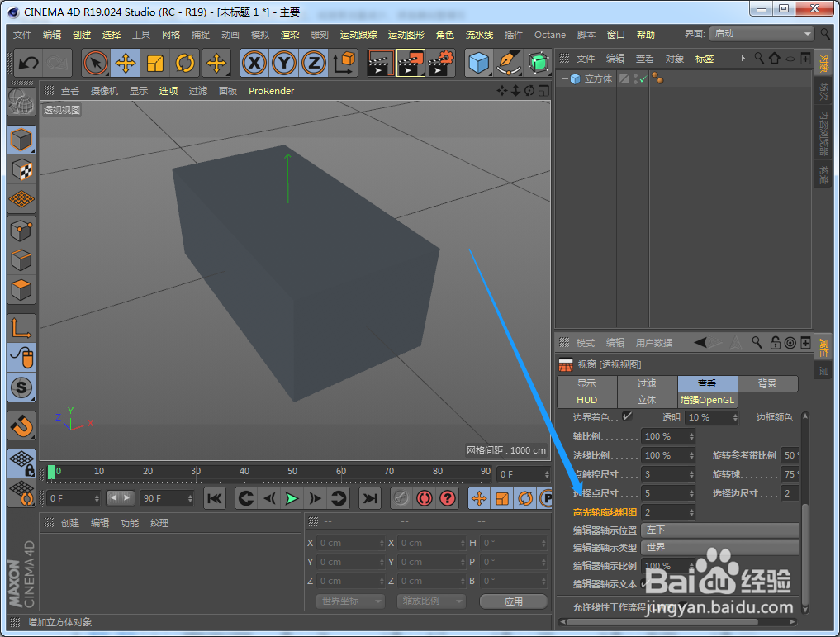Click frame 50 on timeline

pos(292,472)
